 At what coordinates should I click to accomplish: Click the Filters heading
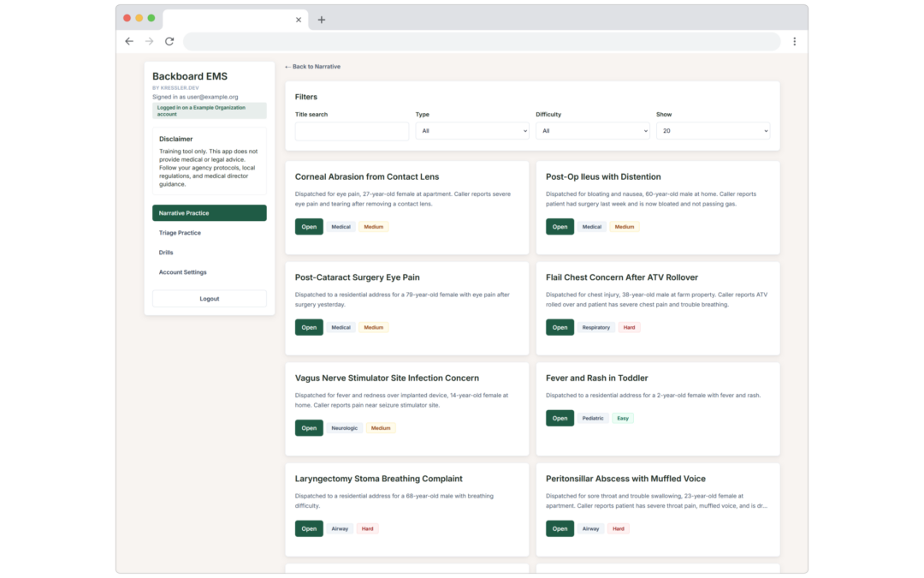(305, 97)
